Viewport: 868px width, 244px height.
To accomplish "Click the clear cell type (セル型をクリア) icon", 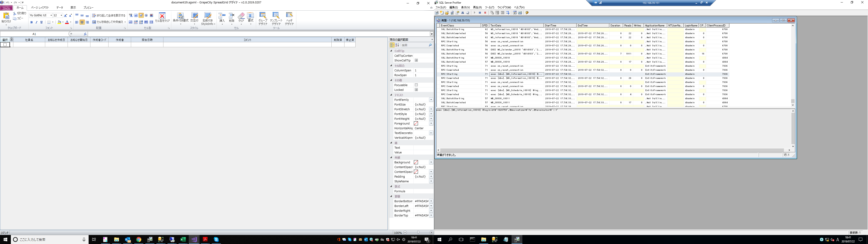I will (x=162, y=16).
